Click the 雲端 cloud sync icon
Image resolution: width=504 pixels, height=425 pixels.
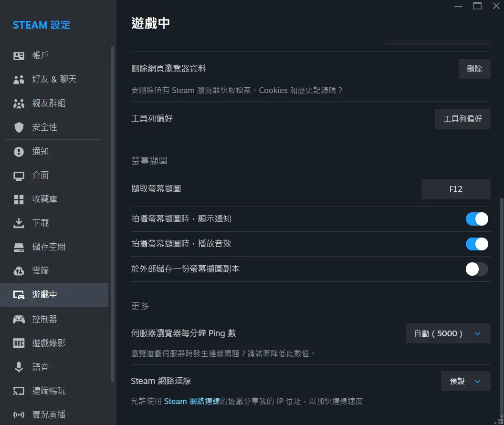point(19,271)
